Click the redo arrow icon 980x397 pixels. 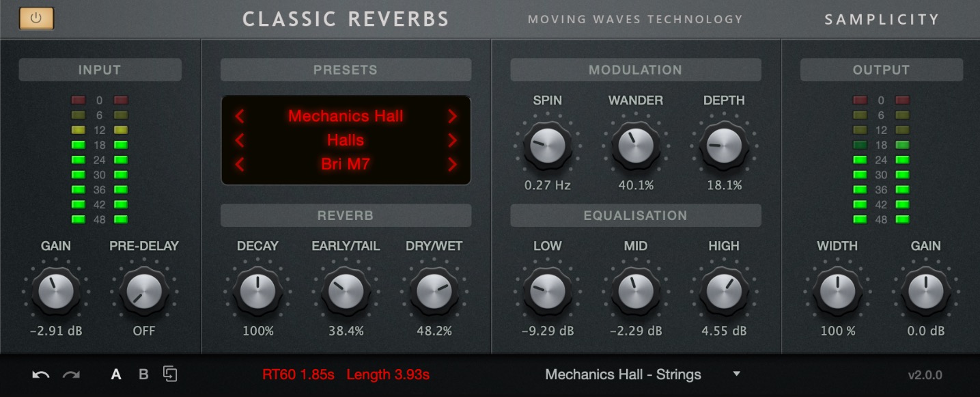click(x=71, y=374)
